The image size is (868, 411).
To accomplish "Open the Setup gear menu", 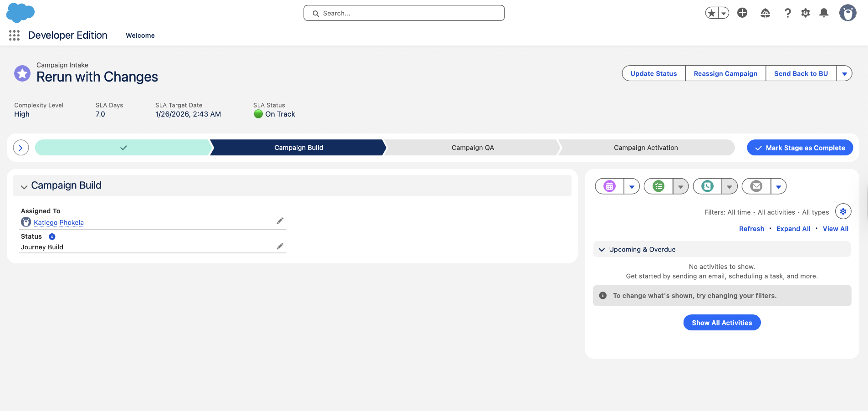I will pyautogui.click(x=806, y=13).
